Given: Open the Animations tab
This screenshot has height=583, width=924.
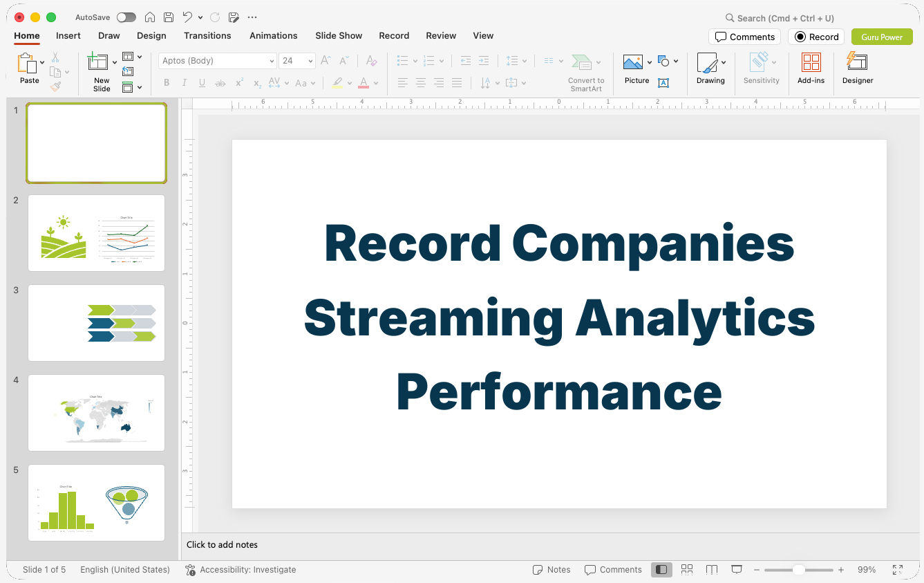Looking at the screenshot, I should click(274, 36).
